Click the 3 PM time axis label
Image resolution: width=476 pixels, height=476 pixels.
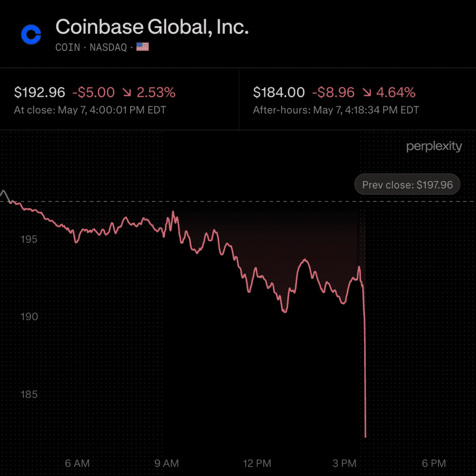[x=344, y=463]
